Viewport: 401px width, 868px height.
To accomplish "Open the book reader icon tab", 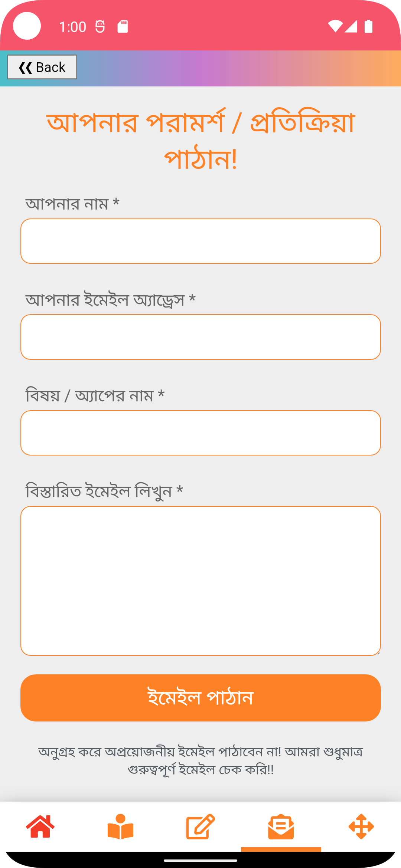I will click(120, 826).
